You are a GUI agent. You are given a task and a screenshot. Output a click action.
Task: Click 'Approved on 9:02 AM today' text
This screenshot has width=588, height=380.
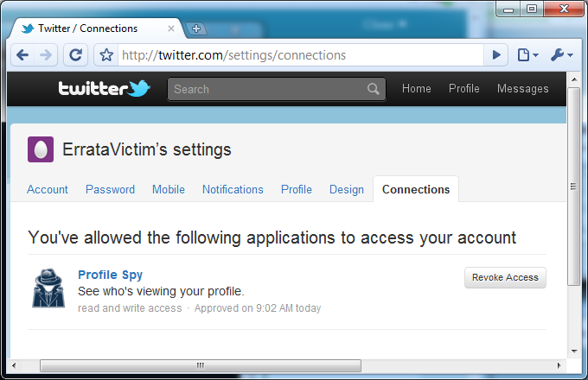click(x=258, y=308)
